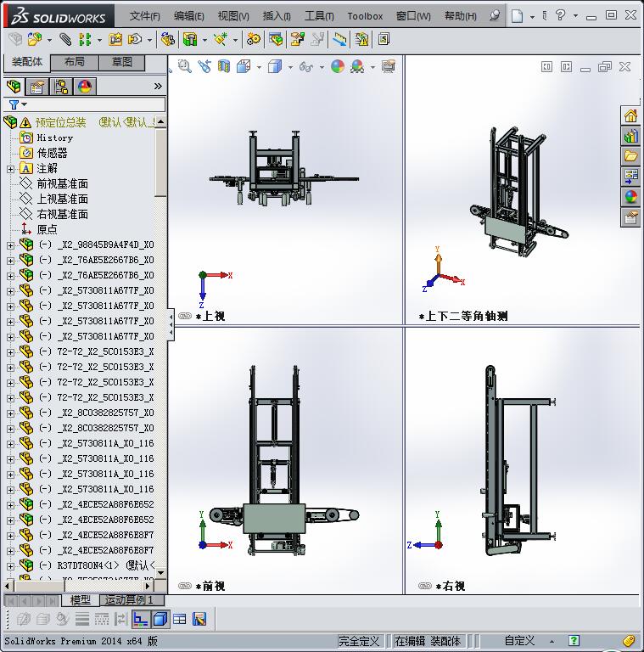644x652 pixels.
Task: Select the 前视基准面 plane in tree
Action: [x=62, y=183]
